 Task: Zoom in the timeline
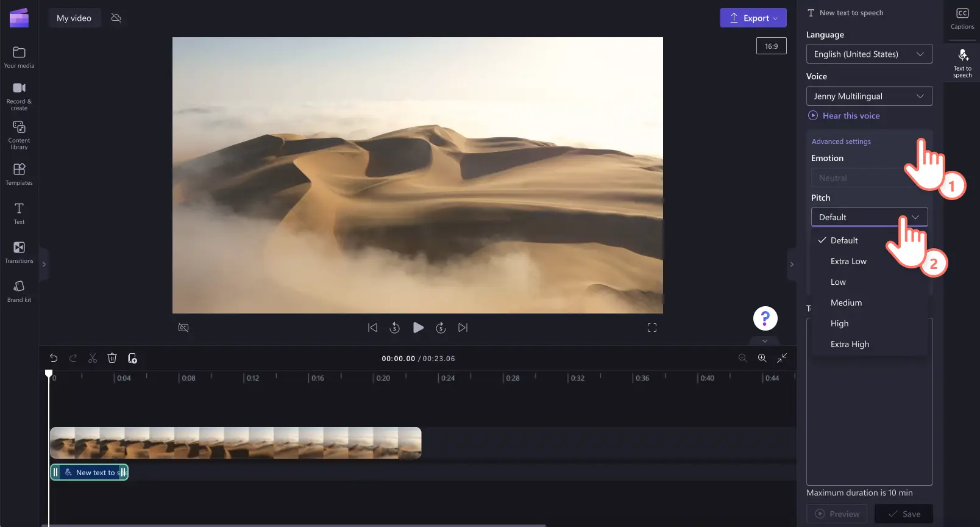pyautogui.click(x=762, y=358)
